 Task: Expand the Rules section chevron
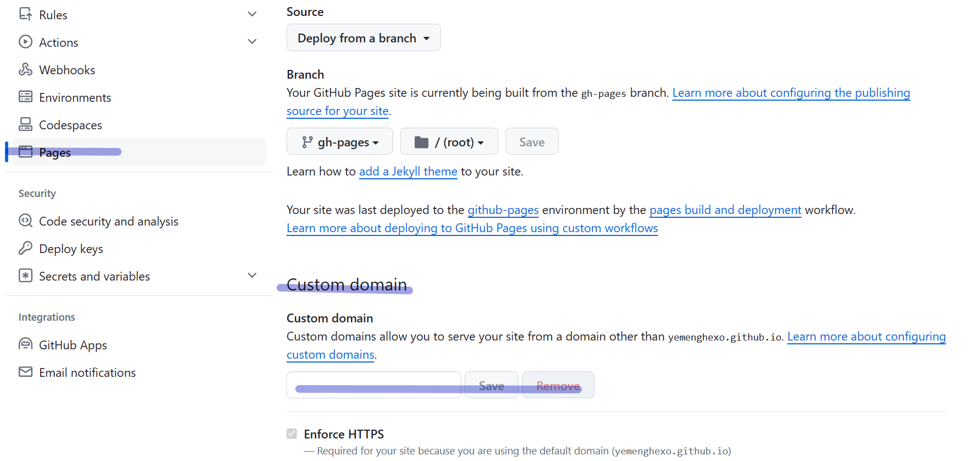(252, 14)
